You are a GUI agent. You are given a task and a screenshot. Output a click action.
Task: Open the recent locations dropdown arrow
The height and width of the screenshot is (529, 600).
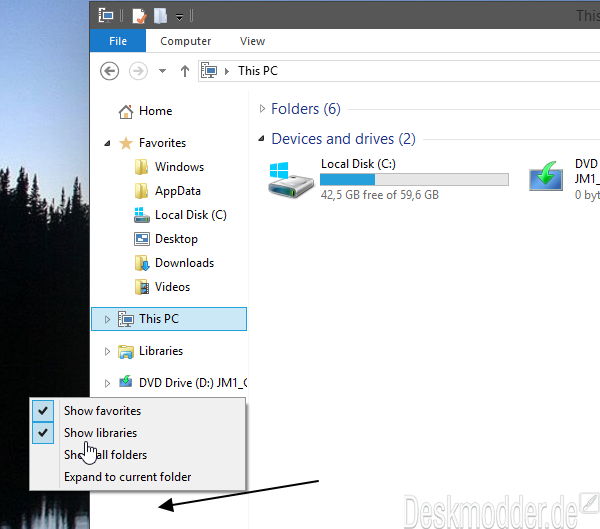[162, 71]
